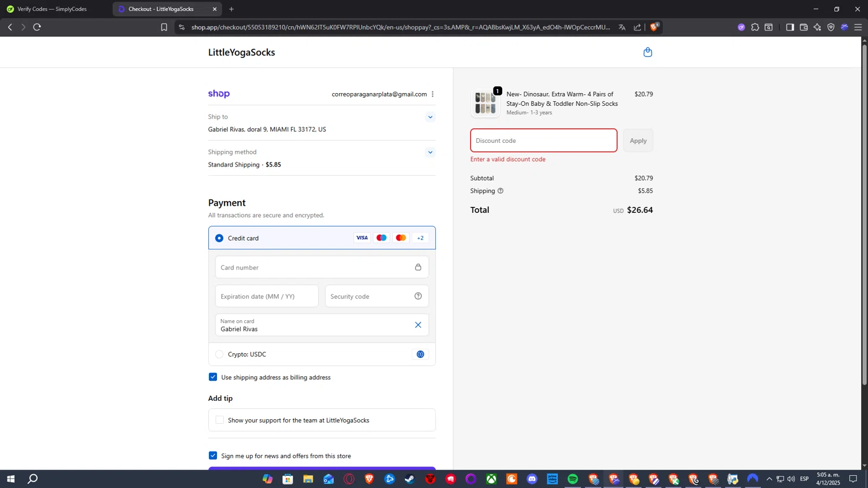Viewport: 868px width, 488px height.
Task: Open the account options menu beside the email
Action: tap(432, 94)
